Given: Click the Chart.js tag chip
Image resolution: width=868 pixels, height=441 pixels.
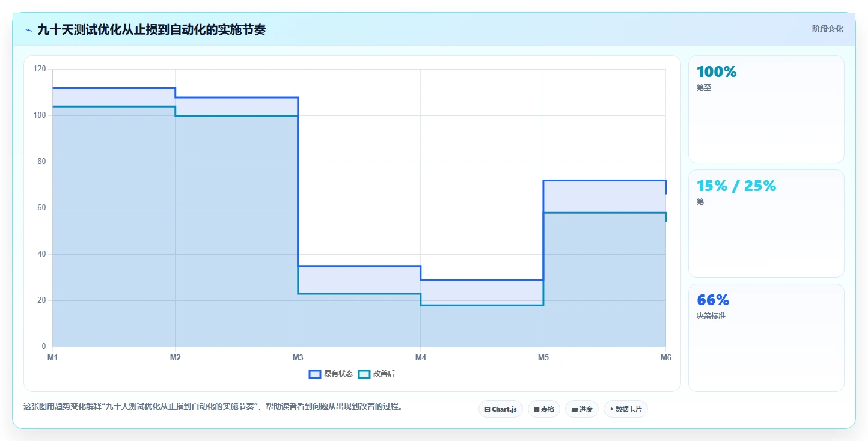Looking at the screenshot, I should 500,409.
